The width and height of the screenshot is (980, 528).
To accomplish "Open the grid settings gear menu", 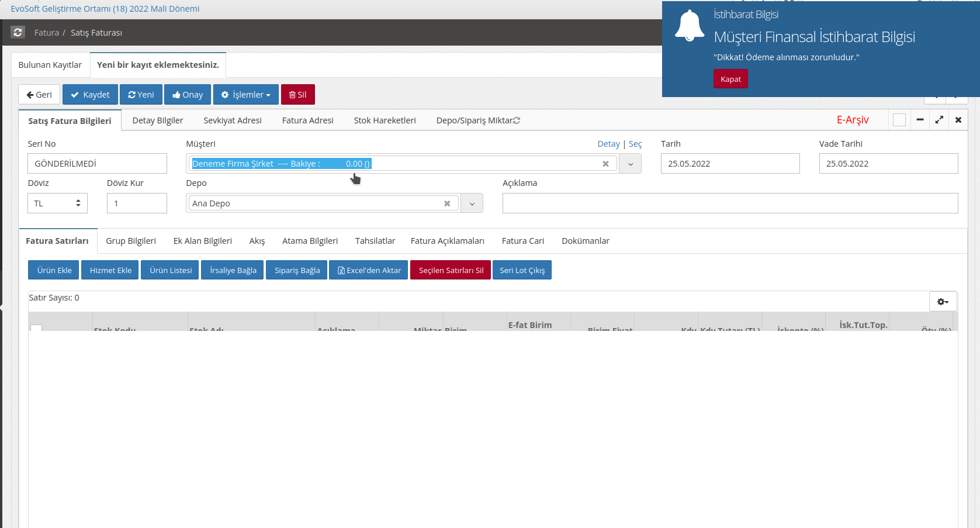I will [x=943, y=302].
